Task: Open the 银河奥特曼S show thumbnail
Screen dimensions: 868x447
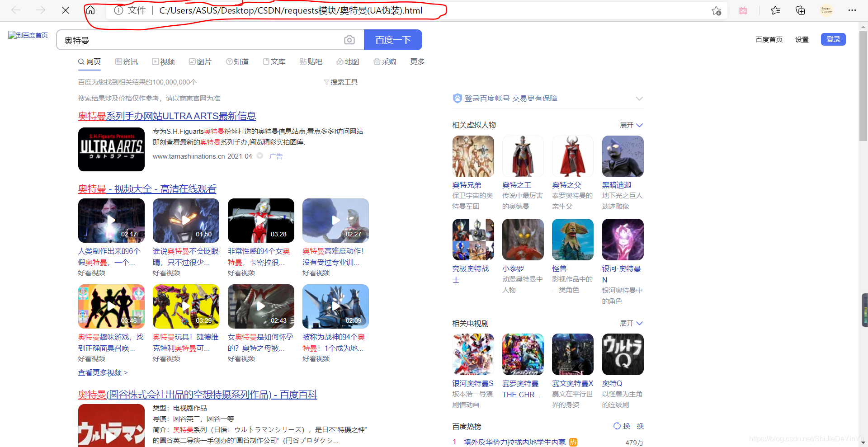Action: pos(473,354)
